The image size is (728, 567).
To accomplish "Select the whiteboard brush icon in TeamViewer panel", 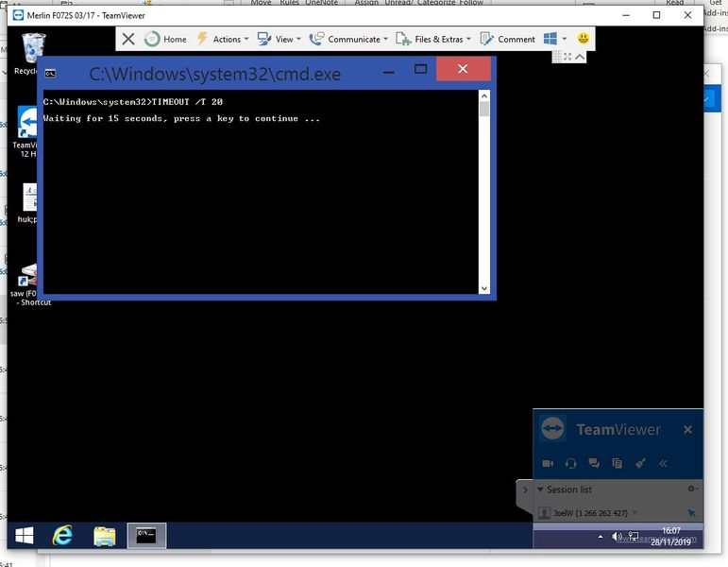I will (640, 463).
